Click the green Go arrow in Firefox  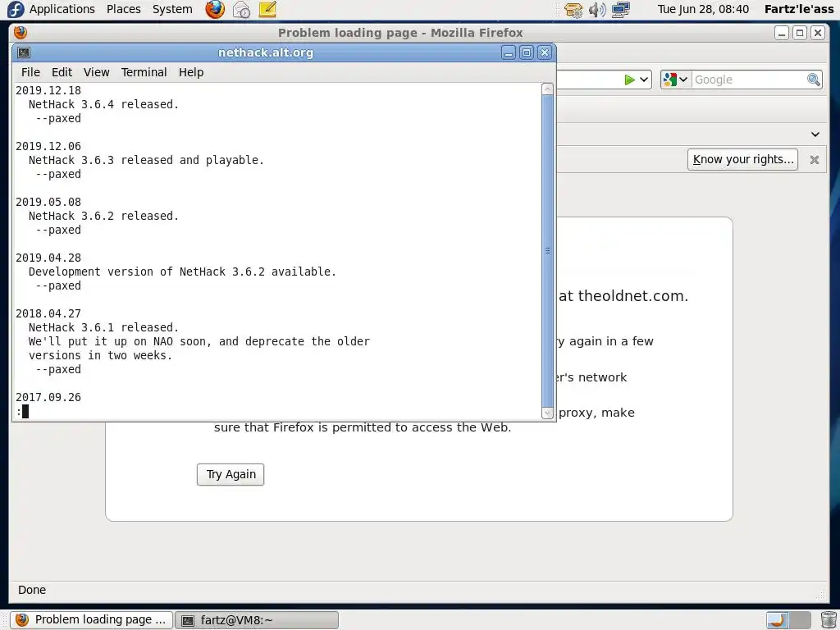[629, 80]
